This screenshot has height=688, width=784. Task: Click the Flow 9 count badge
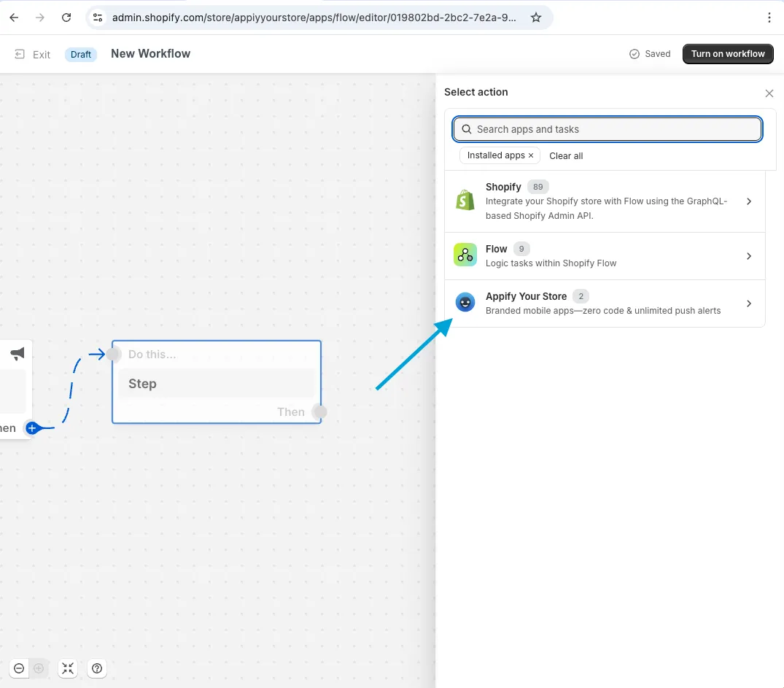click(521, 249)
